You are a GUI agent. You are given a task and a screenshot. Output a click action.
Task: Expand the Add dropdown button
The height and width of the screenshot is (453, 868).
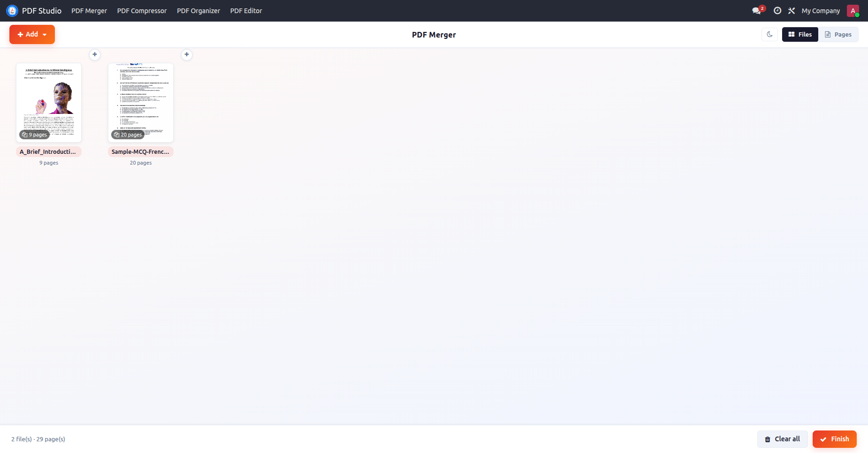click(32, 34)
